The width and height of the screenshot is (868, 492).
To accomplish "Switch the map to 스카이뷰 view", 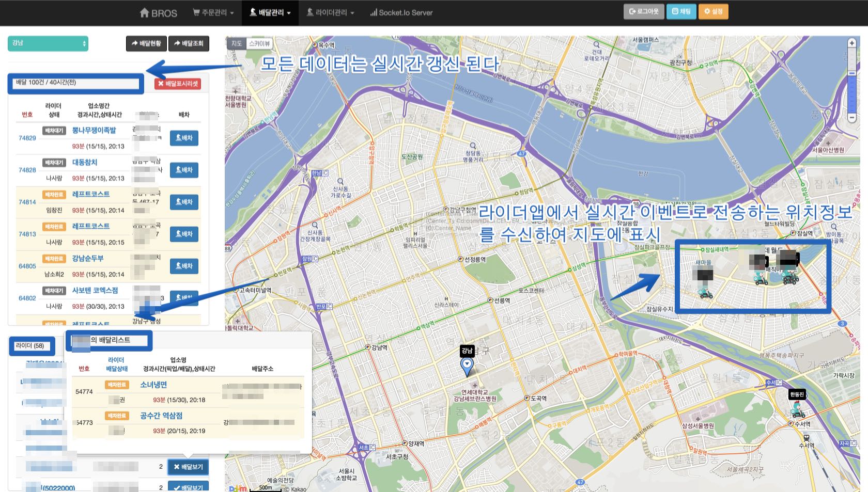I will tap(259, 44).
